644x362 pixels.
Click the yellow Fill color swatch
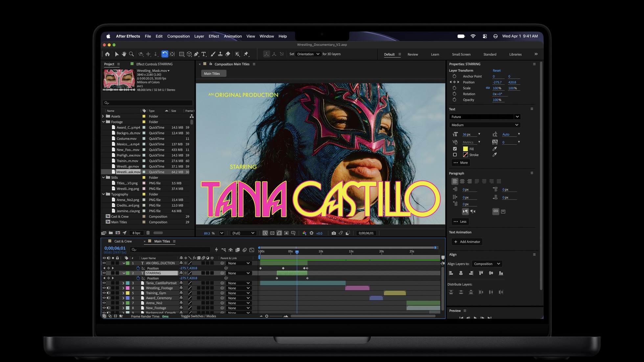coord(465,149)
